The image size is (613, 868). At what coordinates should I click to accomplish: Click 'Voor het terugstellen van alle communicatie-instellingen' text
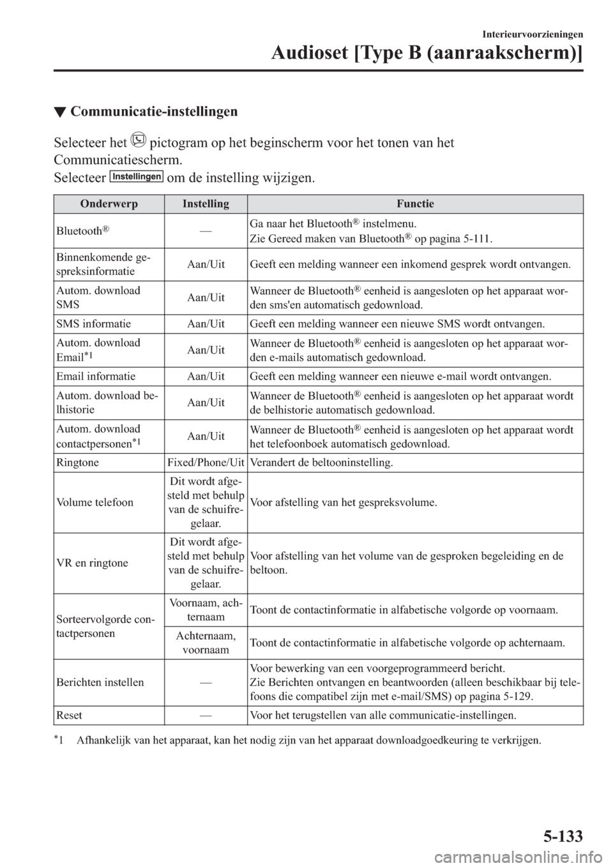click(383, 715)
